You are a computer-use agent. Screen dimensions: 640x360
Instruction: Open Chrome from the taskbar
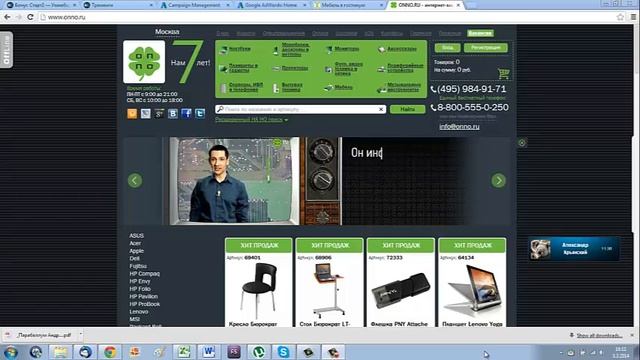[110, 352]
